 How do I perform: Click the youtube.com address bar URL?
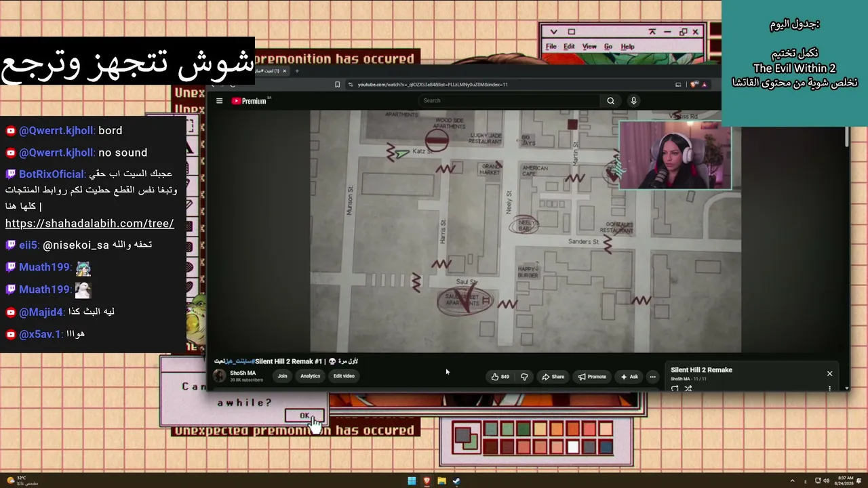point(433,85)
